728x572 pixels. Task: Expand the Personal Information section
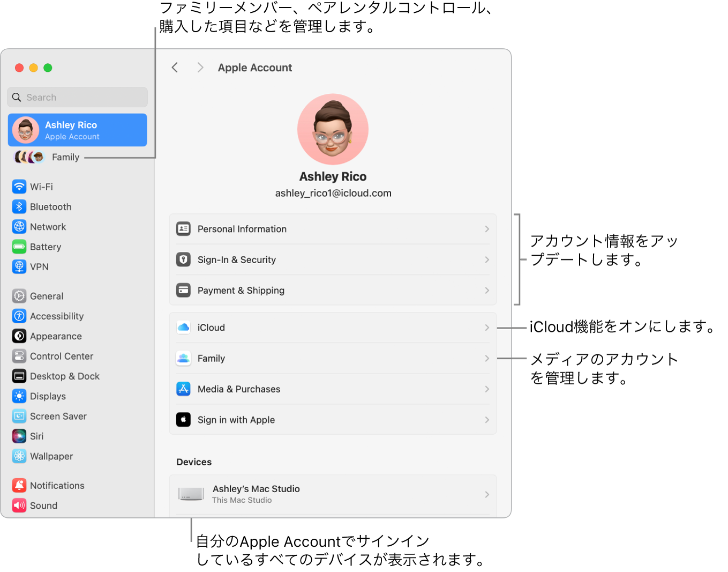tap(333, 229)
